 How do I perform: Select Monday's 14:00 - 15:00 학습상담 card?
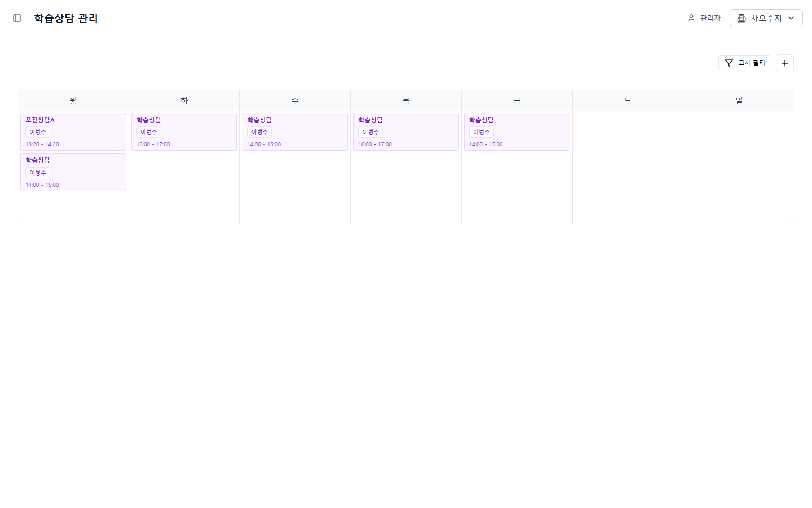pos(73,172)
